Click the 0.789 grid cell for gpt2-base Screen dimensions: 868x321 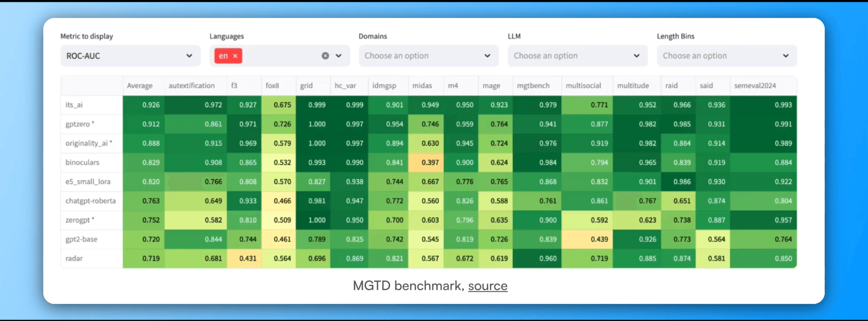tap(313, 239)
